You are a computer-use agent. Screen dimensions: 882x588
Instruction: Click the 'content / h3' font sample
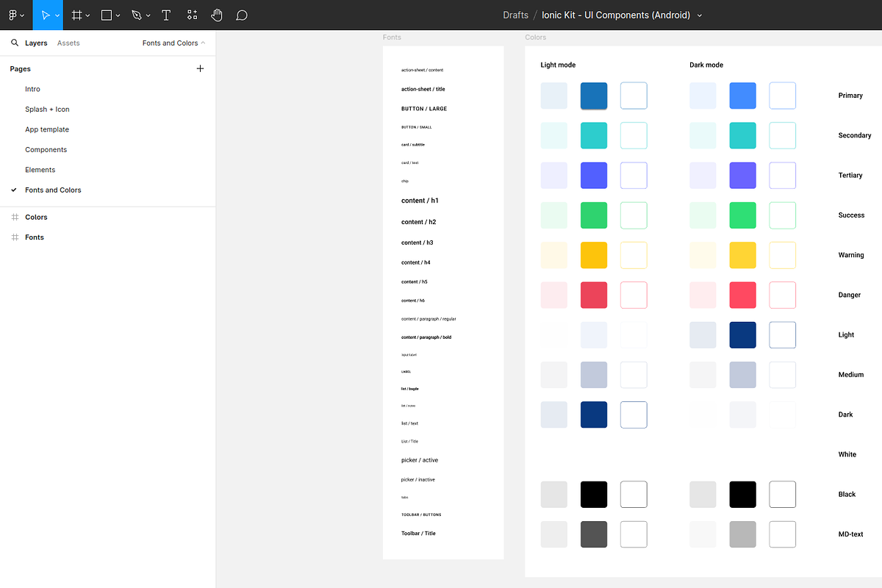click(x=417, y=243)
